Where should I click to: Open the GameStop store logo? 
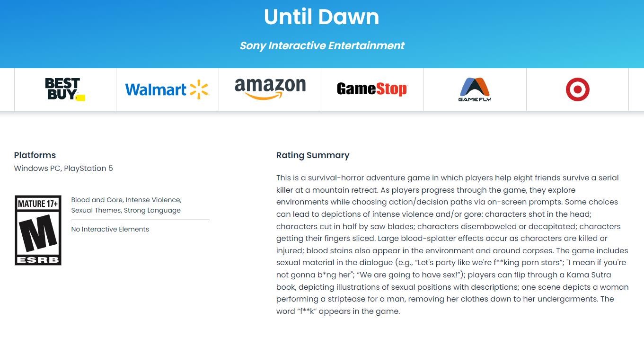coord(372,89)
